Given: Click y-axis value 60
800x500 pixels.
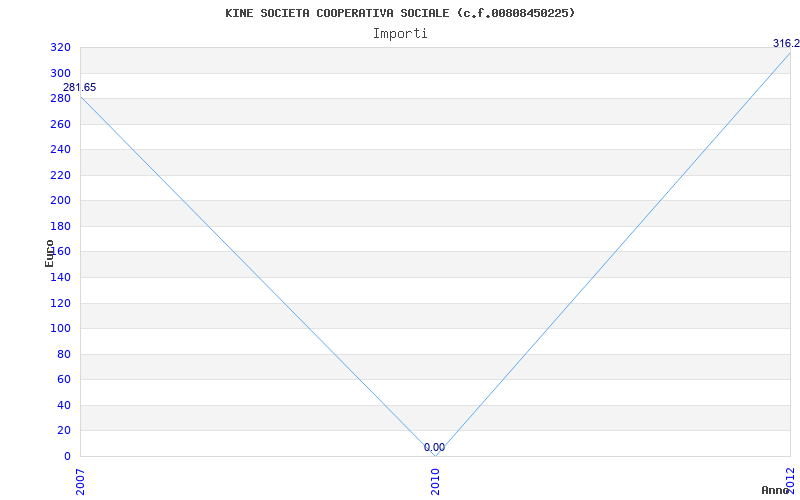Looking at the screenshot, I should [63, 380].
